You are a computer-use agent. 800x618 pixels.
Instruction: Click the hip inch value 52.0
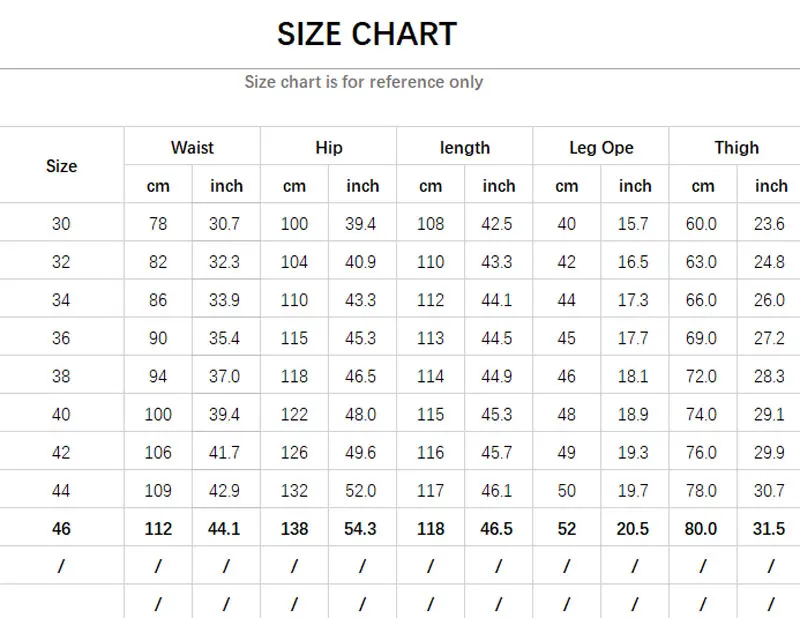pyautogui.click(x=361, y=491)
